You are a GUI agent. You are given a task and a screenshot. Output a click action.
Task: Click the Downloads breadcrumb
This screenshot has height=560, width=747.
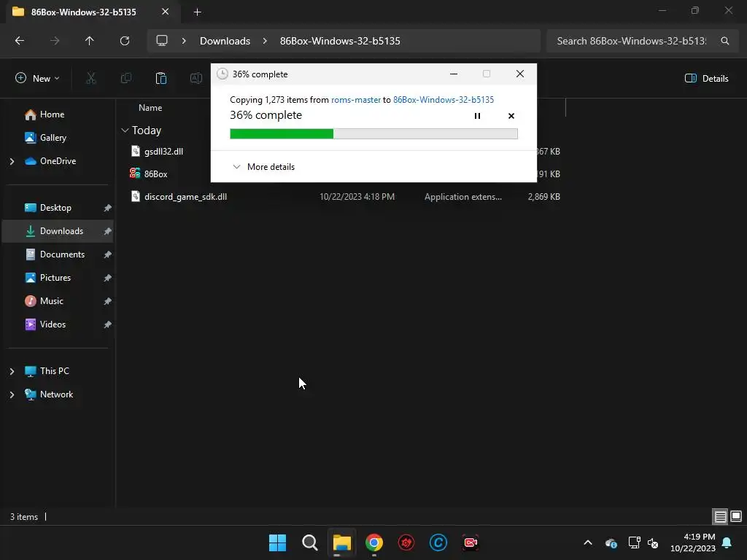pyautogui.click(x=225, y=41)
